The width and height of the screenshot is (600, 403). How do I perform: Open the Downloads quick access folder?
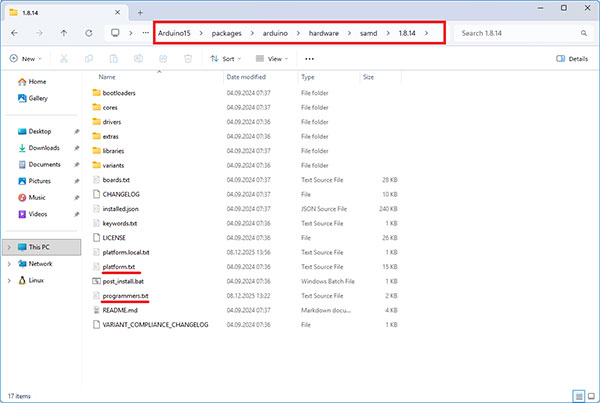[44, 148]
